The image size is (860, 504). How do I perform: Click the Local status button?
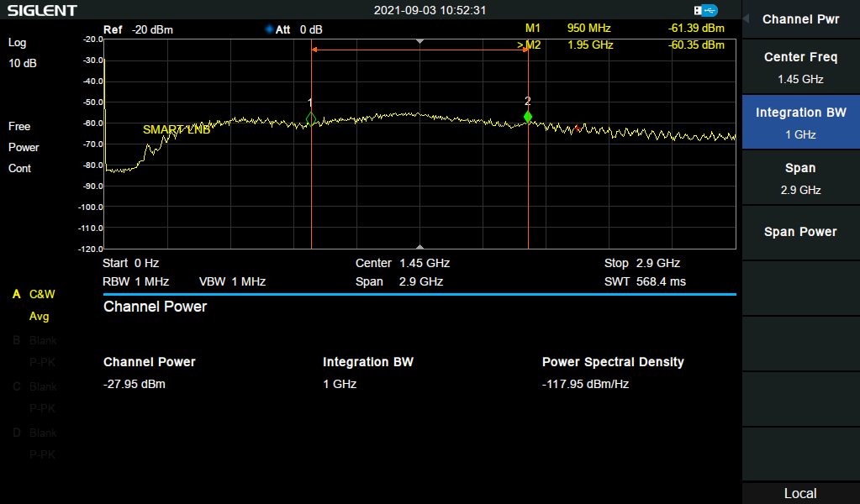click(x=800, y=493)
